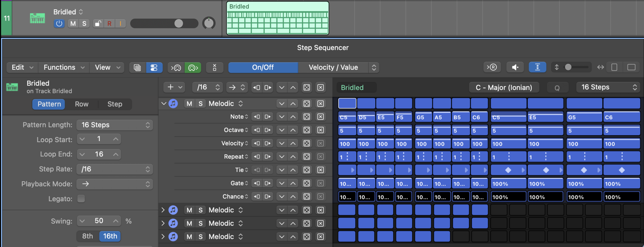Toggle input monitoring on Bridled track
This screenshot has height=247, width=644.
120,23
